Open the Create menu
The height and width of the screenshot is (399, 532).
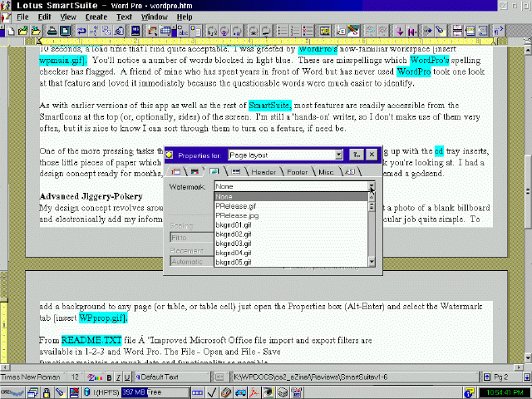click(x=96, y=17)
